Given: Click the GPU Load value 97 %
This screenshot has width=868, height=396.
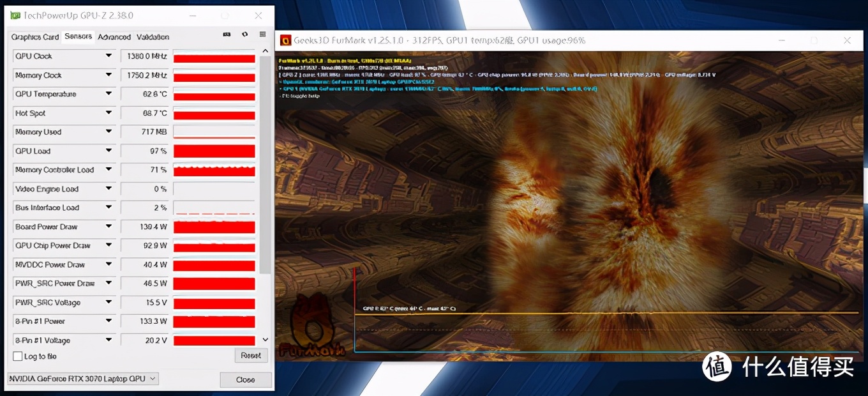Looking at the screenshot, I should [x=145, y=151].
